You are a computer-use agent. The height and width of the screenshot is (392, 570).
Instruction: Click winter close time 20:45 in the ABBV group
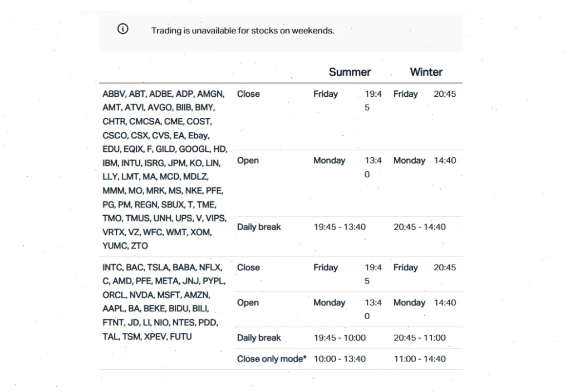pyautogui.click(x=445, y=94)
